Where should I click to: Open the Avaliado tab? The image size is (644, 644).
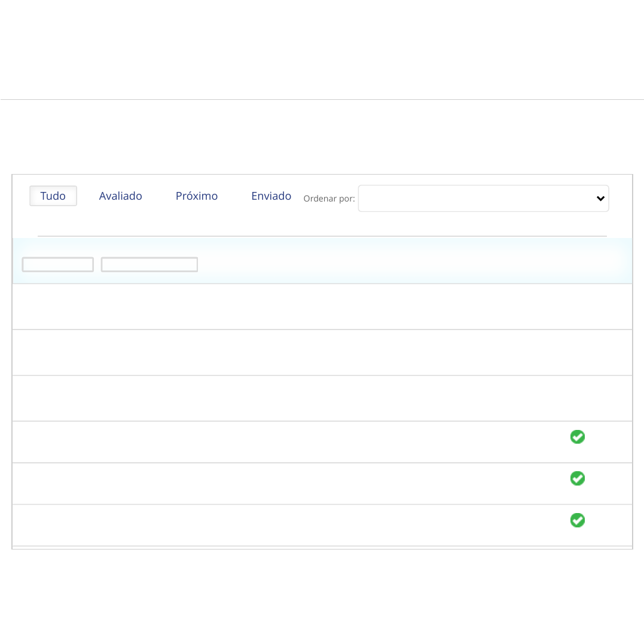(x=120, y=196)
